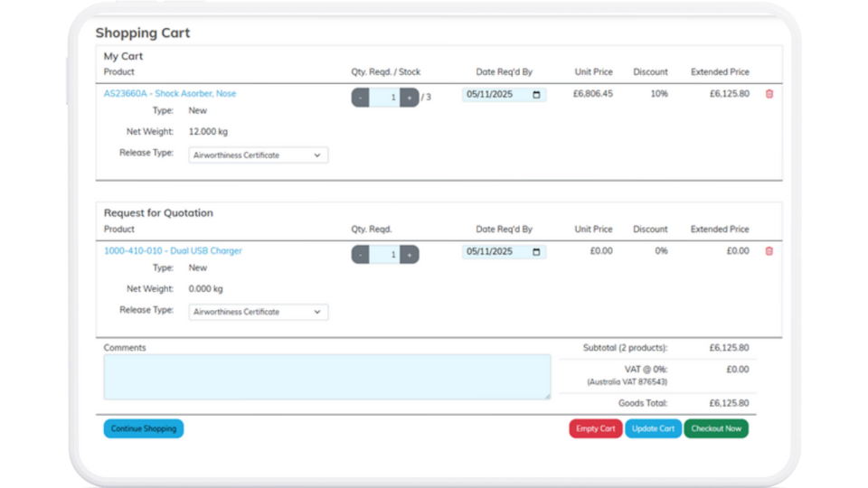Open 1000-410-010 Dual USB Charger link

coord(173,251)
